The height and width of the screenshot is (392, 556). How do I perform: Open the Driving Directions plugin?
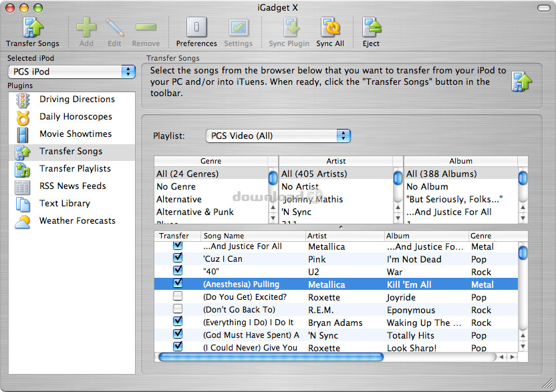point(76,100)
